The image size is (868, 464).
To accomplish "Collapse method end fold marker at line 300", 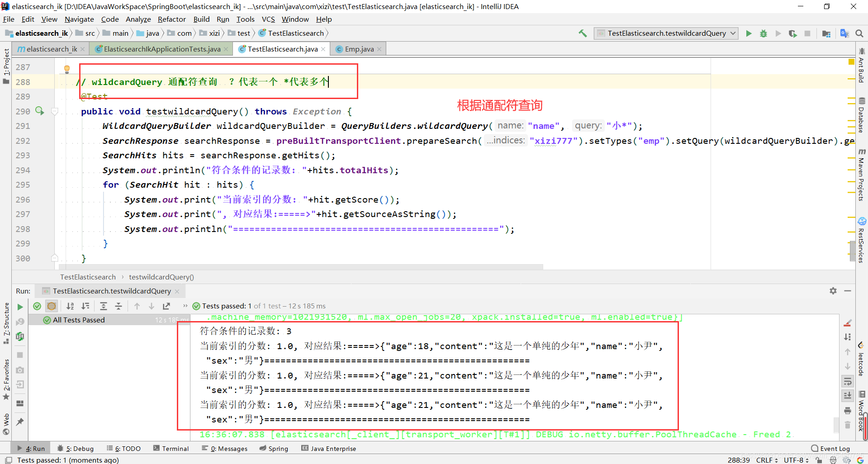I will (x=55, y=258).
